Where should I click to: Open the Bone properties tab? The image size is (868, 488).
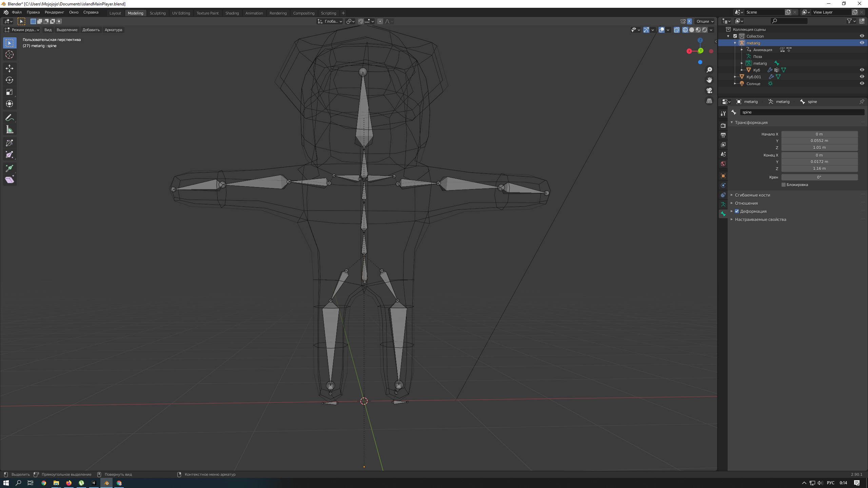click(x=723, y=214)
